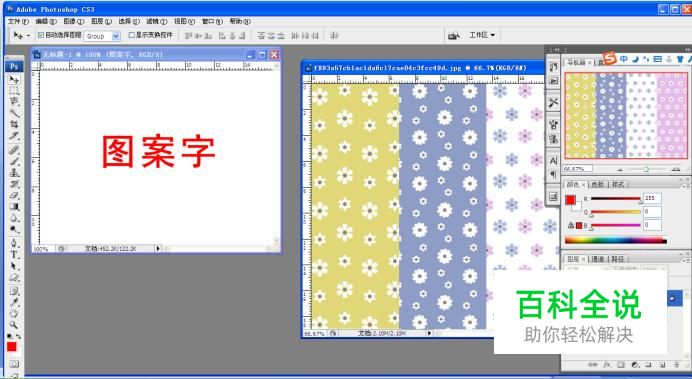Viewport: 692px width, 379px height.
Task: Select the Move tool in the toolbox
Action: click(x=14, y=79)
